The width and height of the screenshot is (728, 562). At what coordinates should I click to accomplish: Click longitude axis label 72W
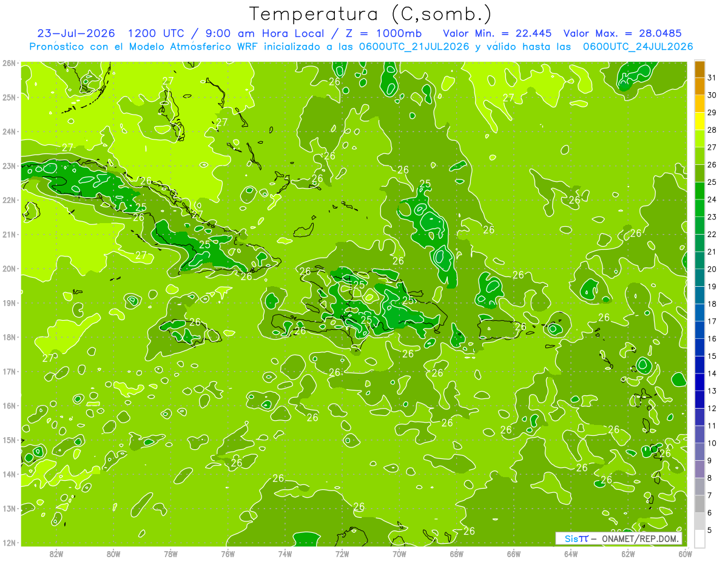click(342, 553)
